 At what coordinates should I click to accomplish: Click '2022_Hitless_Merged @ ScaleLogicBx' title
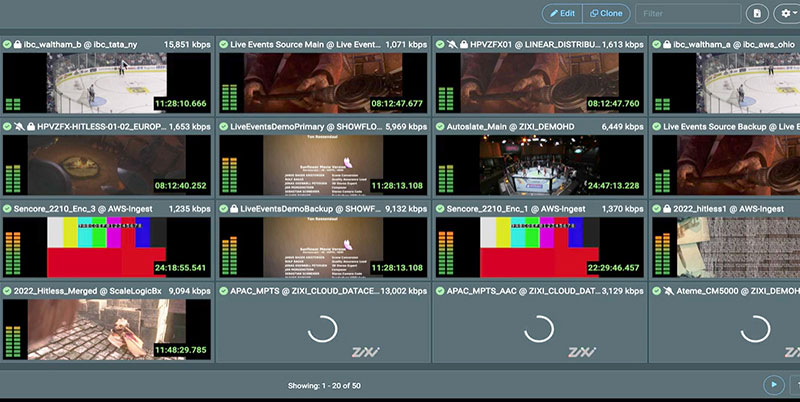(x=87, y=291)
